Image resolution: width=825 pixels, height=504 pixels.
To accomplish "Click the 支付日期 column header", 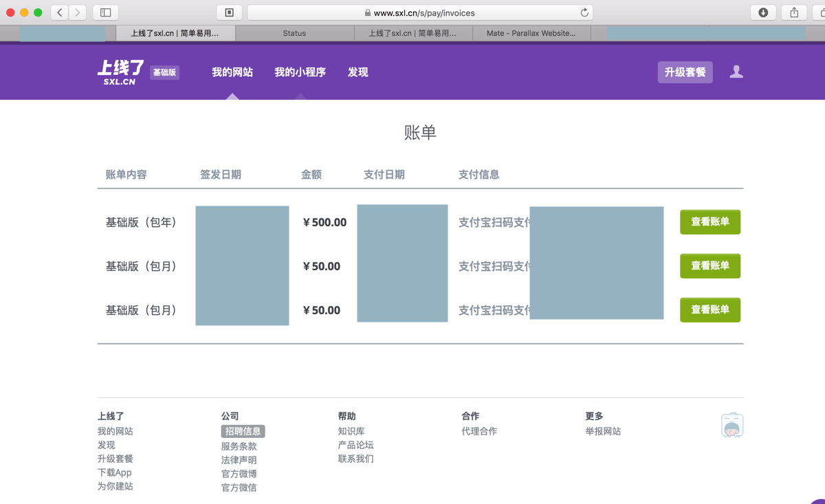I will (x=384, y=175).
